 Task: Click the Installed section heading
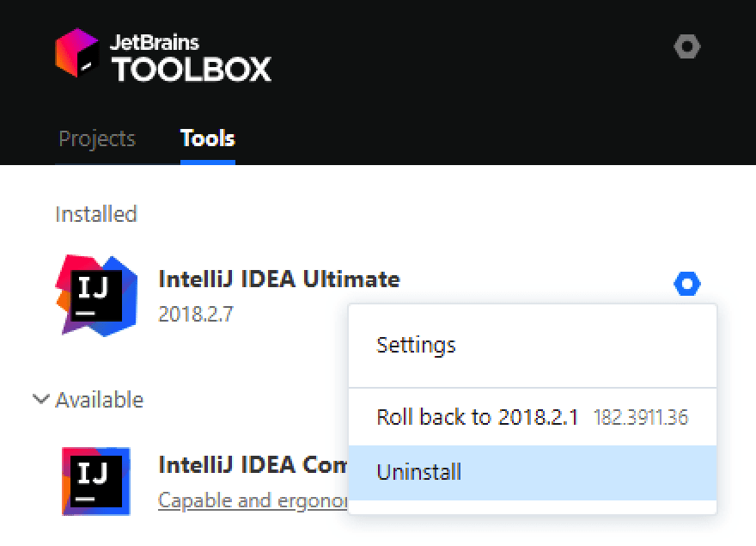[96, 214]
